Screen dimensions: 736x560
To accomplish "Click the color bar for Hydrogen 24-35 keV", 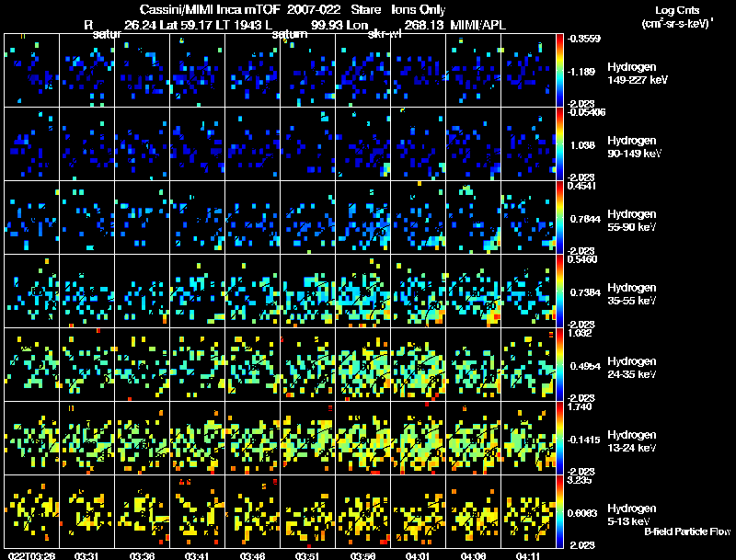I will tap(560, 365).
